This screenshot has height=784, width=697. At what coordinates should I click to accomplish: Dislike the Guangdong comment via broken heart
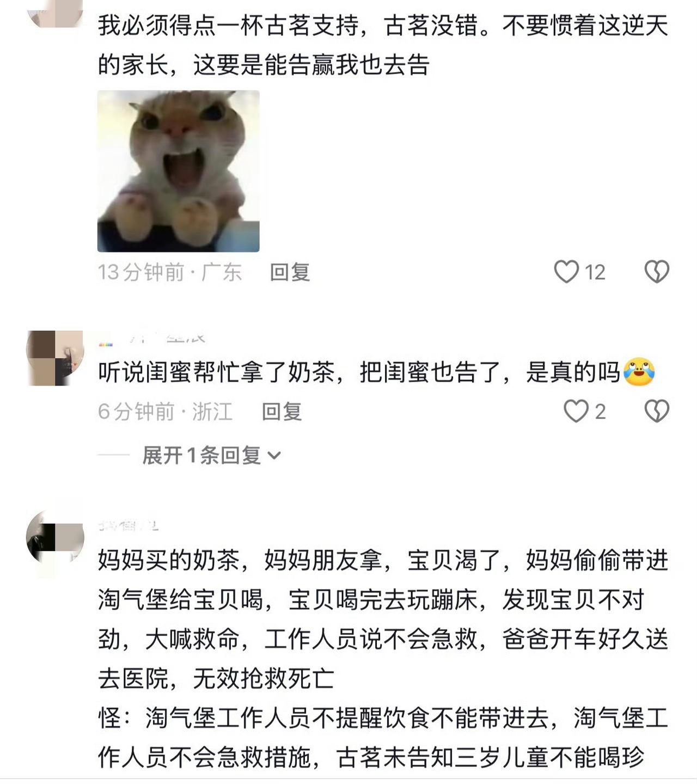click(x=657, y=272)
